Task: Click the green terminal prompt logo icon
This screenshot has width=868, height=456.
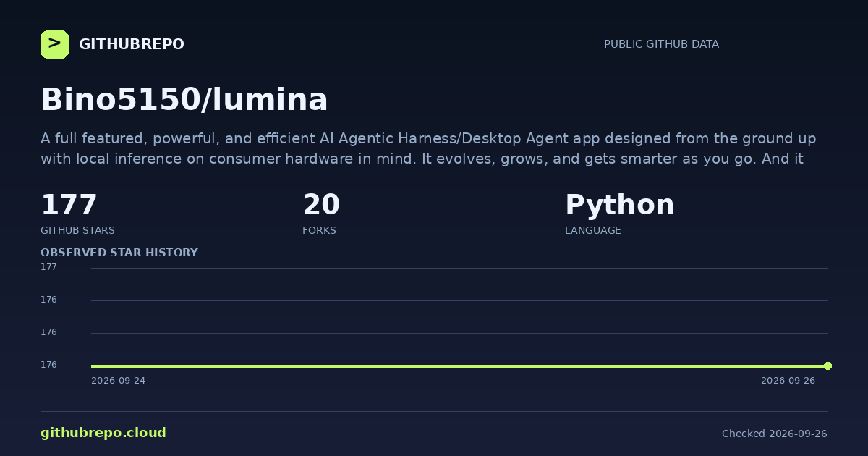Action: [x=54, y=44]
